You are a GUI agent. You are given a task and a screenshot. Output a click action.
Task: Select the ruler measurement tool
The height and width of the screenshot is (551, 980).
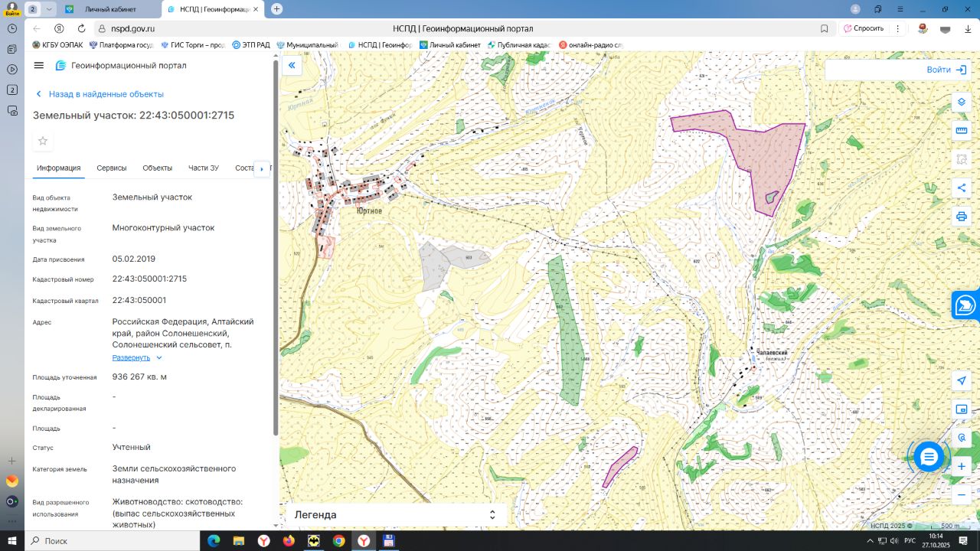[962, 131]
